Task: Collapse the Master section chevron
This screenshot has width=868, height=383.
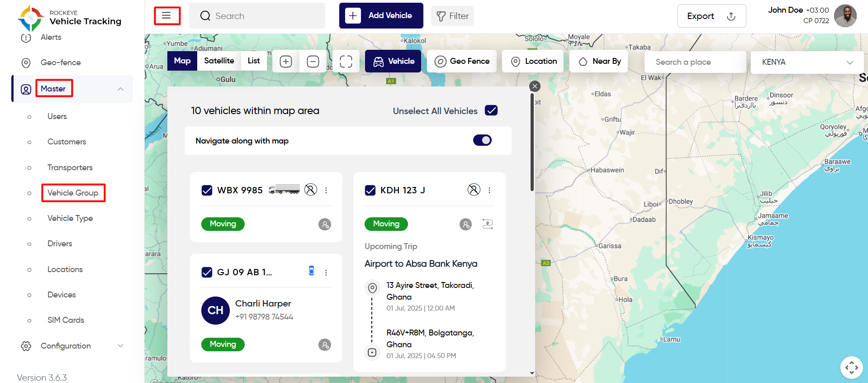Action: (x=121, y=89)
